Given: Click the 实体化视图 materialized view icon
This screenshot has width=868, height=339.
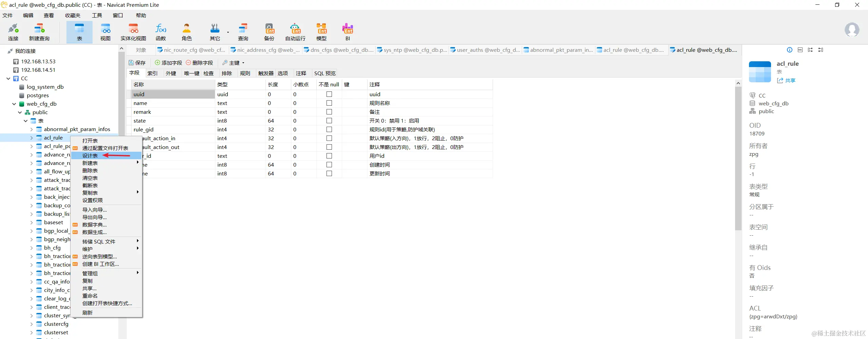Looking at the screenshot, I should click(133, 32).
